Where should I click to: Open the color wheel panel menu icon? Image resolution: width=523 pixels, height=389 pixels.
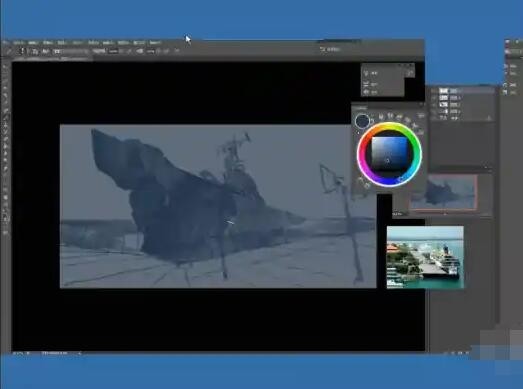pos(421,116)
